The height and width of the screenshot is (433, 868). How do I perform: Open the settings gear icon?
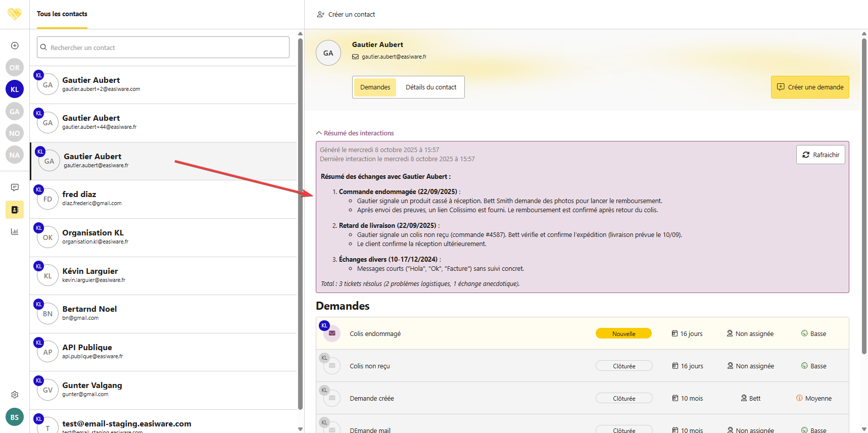pyautogui.click(x=15, y=395)
